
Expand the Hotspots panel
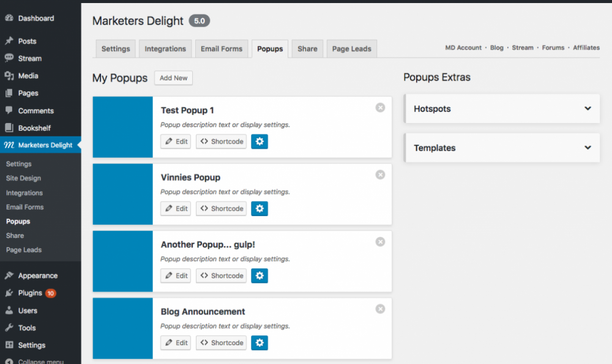(x=502, y=108)
